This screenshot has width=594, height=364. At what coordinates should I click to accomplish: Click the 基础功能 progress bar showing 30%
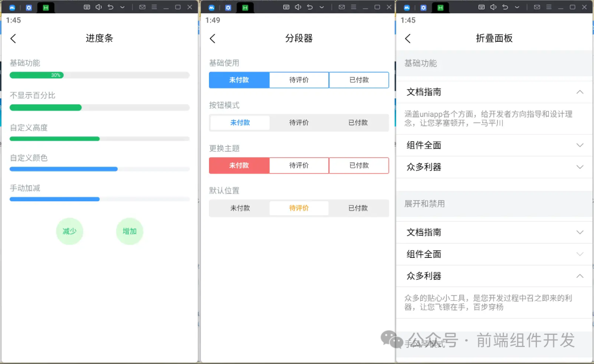(x=100, y=75)
